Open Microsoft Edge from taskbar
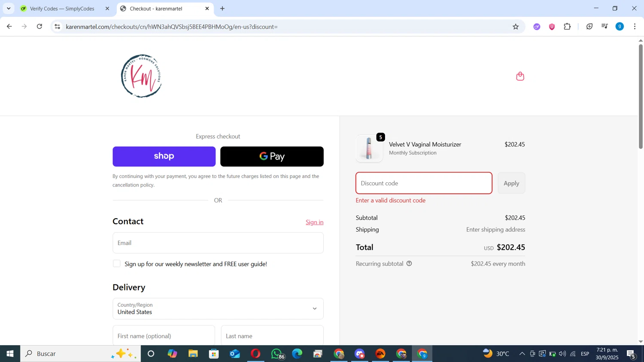This screenshot has width=644, height=362. (297, 354)
